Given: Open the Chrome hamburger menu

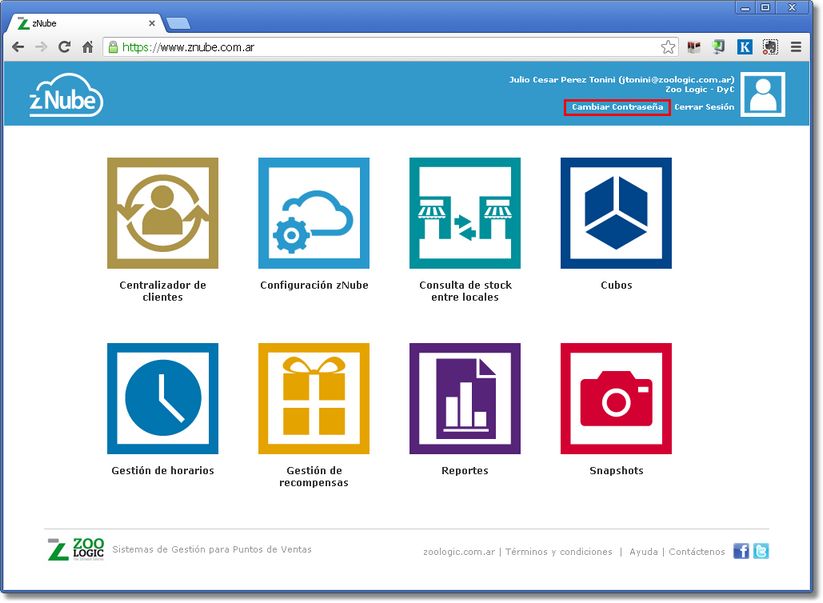Looking at the screenshot, I should 796,47.
